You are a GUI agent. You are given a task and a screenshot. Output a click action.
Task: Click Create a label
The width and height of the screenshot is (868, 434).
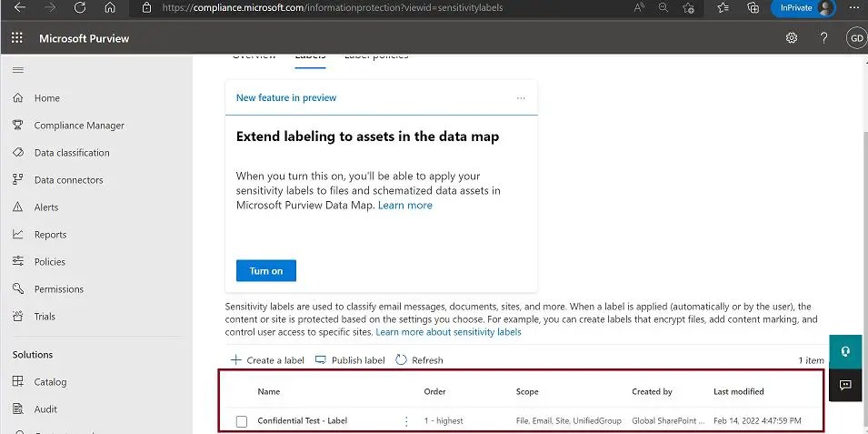coord(267,360)
